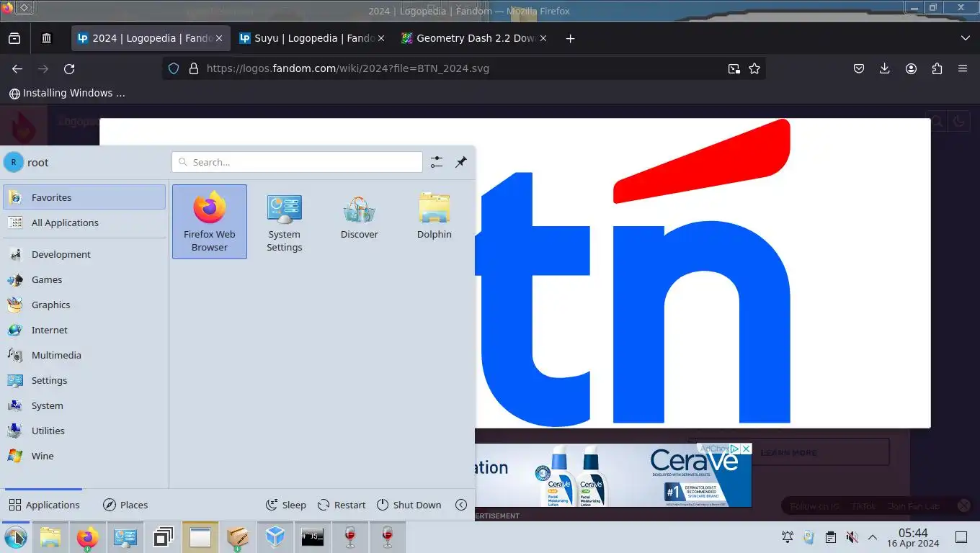Screen dimensions: 980x553
Task: Open Firefox View from tab bar
Action: coord(14,38)
